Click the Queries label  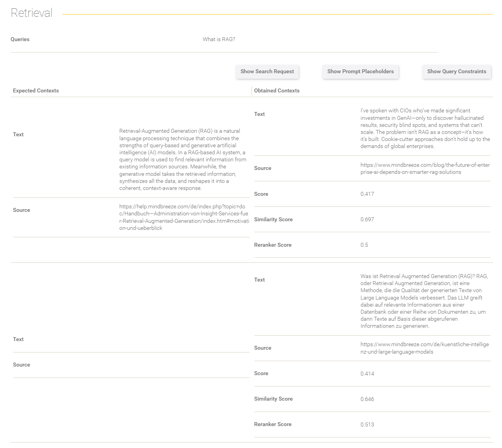[x=20, y=39]
